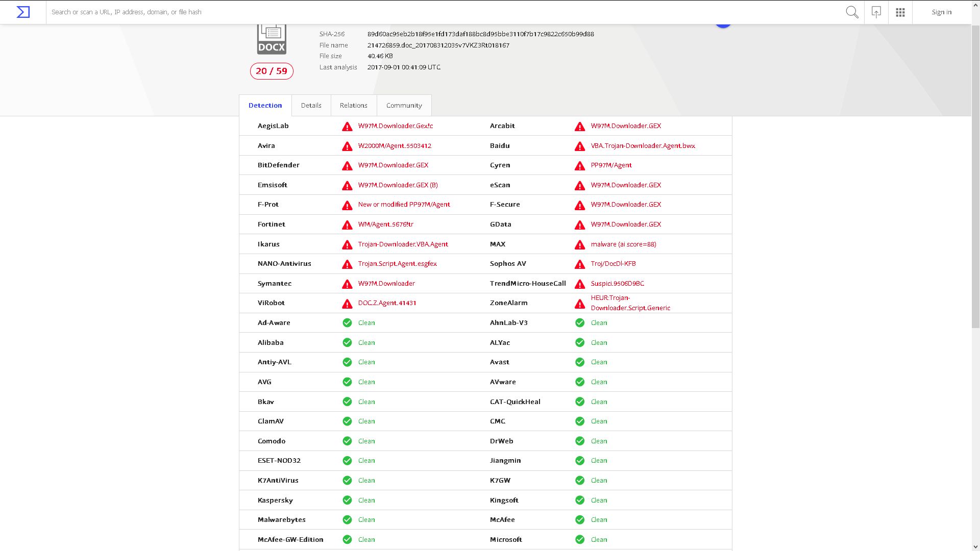Click the clean icon beside ClamAV
This screenshot has width=980, height=551.
(347, 421)
